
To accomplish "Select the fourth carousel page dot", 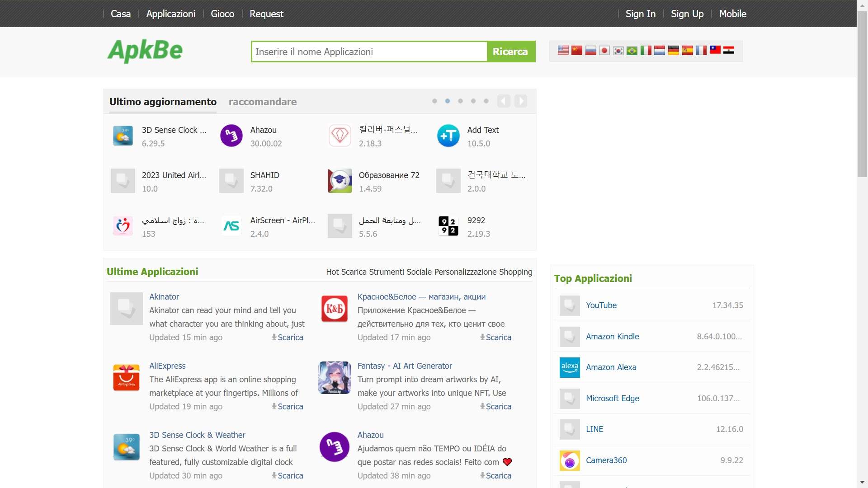I will (x=473, y=101).
